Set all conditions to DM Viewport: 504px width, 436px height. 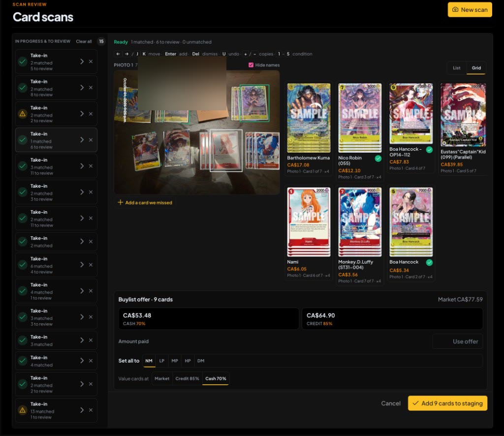click(201, 361)
